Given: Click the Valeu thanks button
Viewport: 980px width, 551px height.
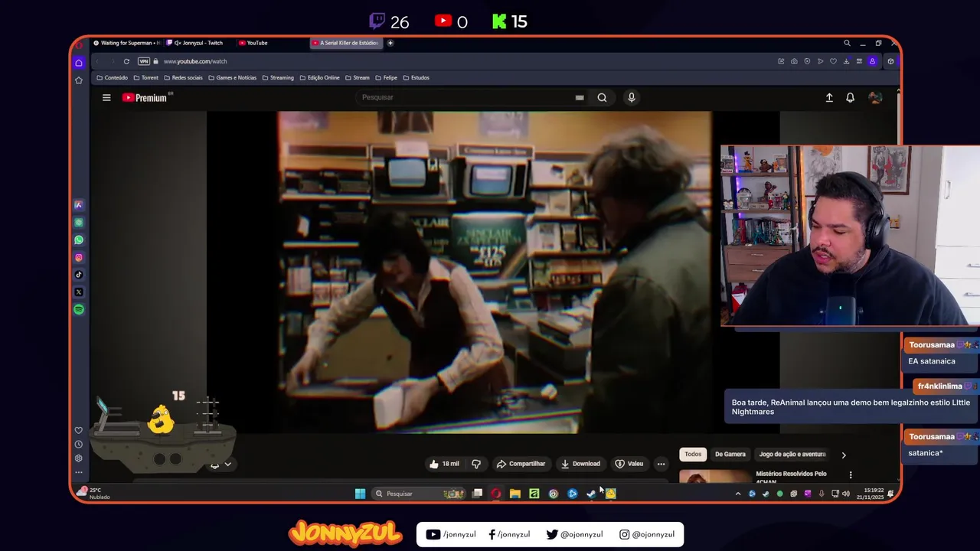Looking at the screenshot, I should (x=629, y=464).
